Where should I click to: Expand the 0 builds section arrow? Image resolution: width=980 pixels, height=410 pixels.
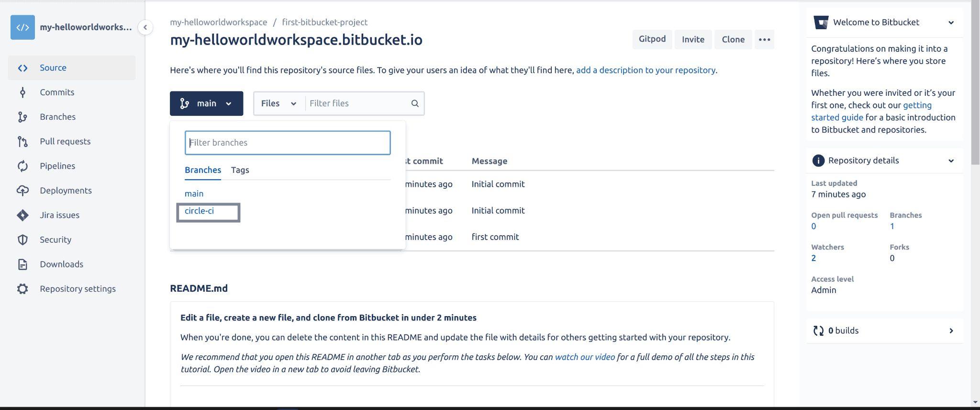click(951, 330)
